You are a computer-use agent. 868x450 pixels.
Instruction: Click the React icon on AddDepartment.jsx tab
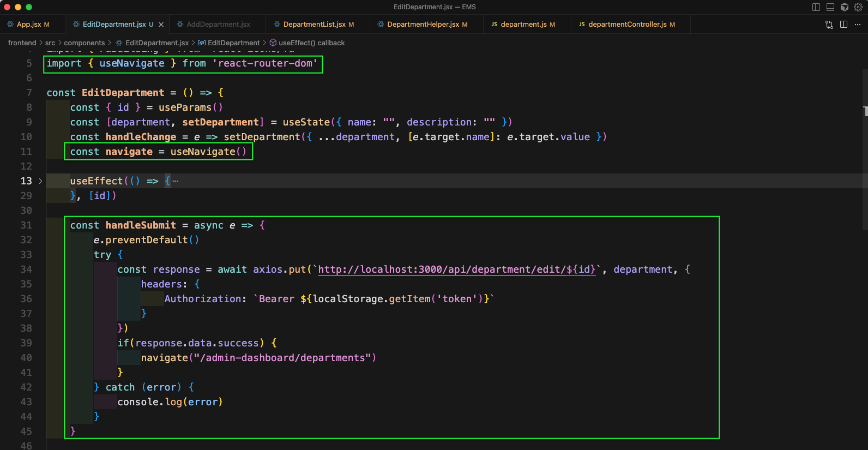[x=180, y=25]
